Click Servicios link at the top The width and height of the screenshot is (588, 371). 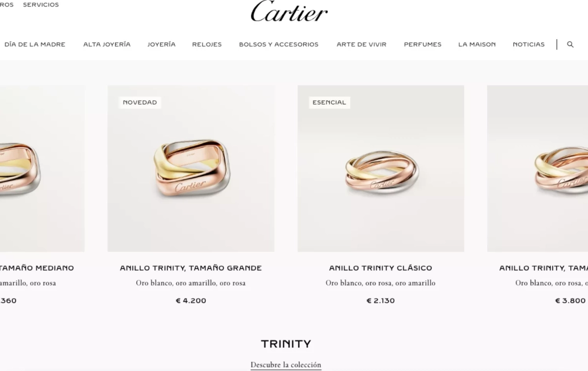tap(41, 5)
